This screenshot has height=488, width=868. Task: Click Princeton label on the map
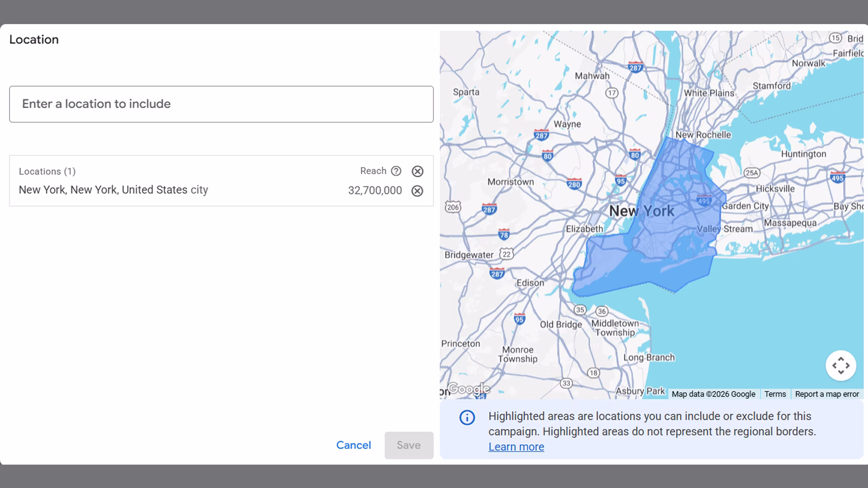point(460,344)
